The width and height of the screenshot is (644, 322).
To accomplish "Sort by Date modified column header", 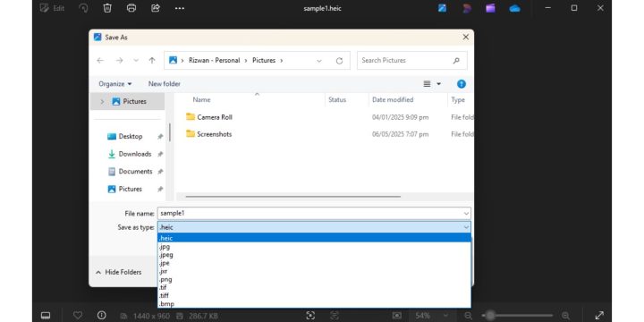I will 393,100.
